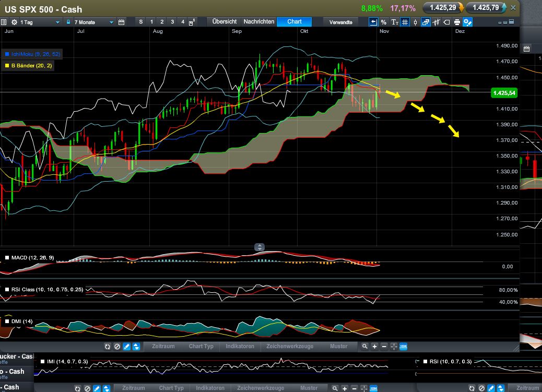
Task: Click the clear/cancel circle icon in main toolbar
Action: (x=117, y=347)
